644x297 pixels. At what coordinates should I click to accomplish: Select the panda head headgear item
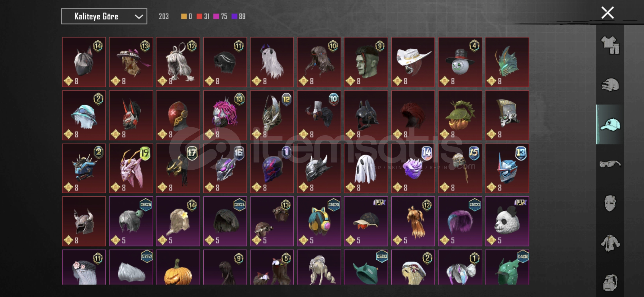click(507, 221)
